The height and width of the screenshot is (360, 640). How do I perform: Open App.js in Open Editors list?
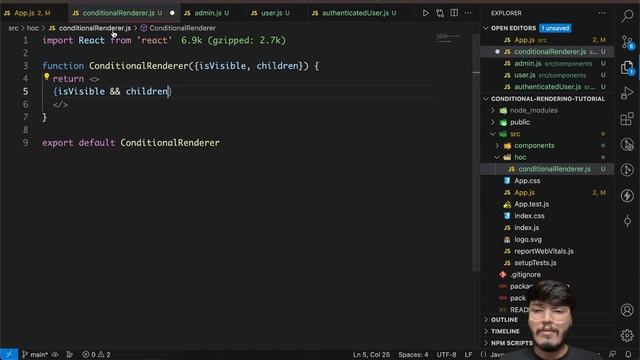(x=547, y=40)
